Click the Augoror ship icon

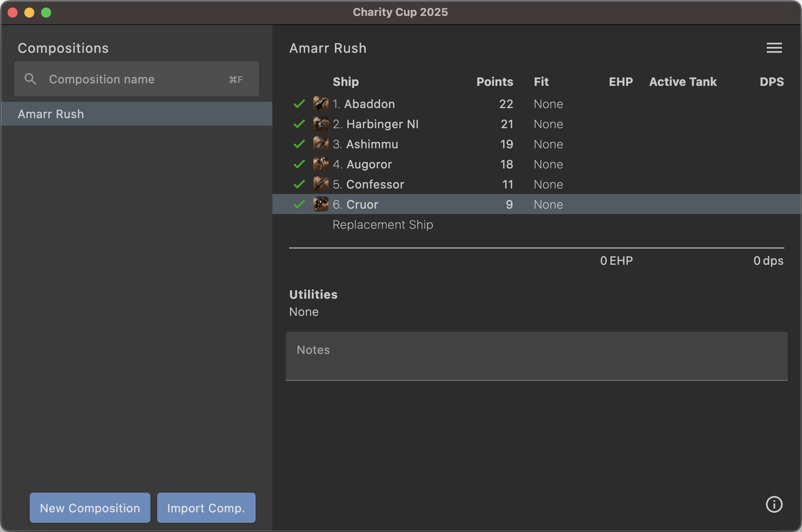pos(321,164)
